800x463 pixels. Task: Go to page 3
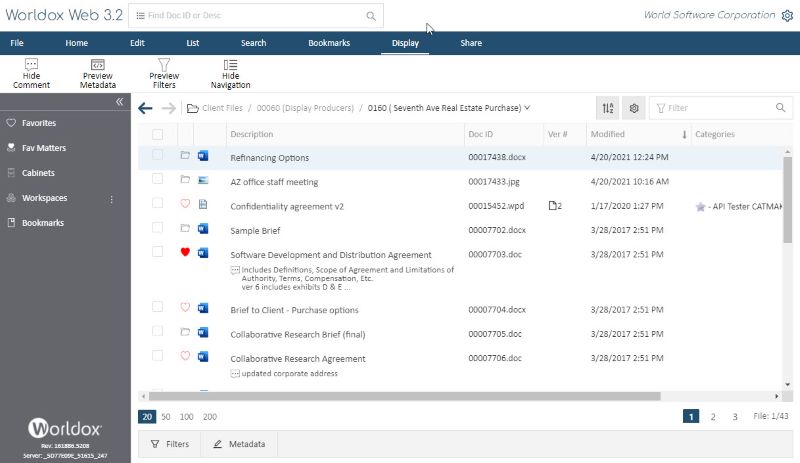pos(735,417)
